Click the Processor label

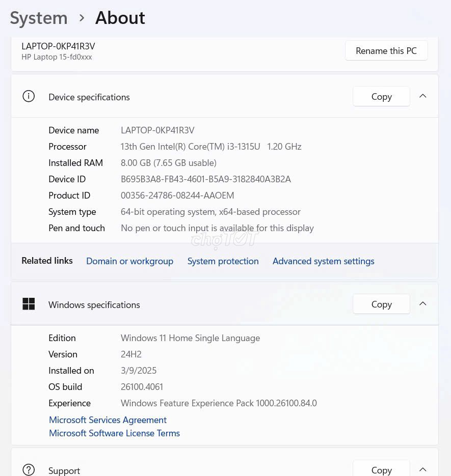click(67, 147)
